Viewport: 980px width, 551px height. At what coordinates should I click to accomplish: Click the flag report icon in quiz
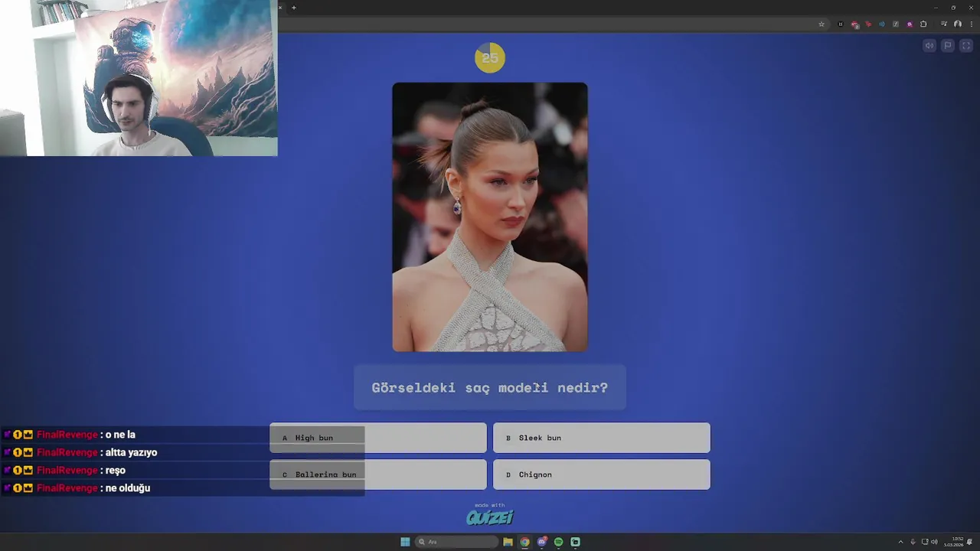tap(948, 46)
